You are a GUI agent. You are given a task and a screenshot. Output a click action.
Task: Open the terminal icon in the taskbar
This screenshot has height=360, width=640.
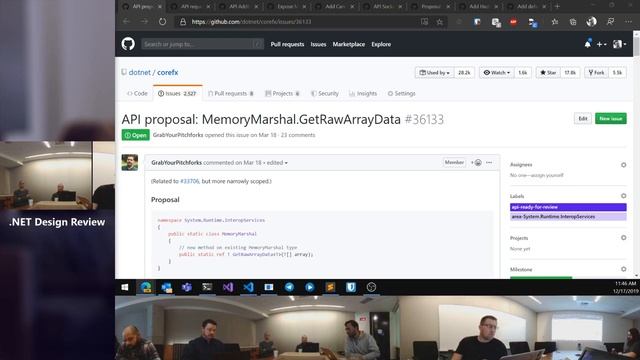(x=207, y=287)
